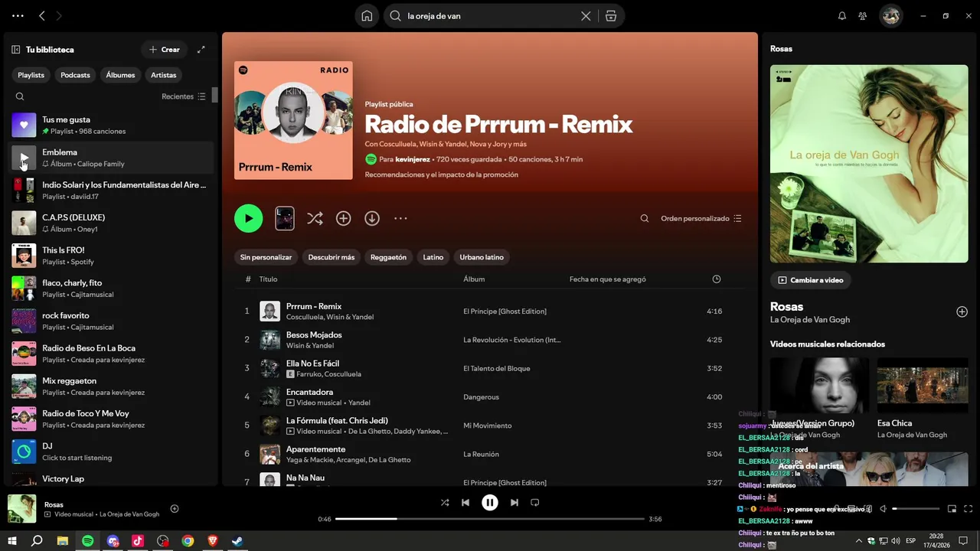
Task: Open Tus me gusta playlist
Action: (111, 125)
